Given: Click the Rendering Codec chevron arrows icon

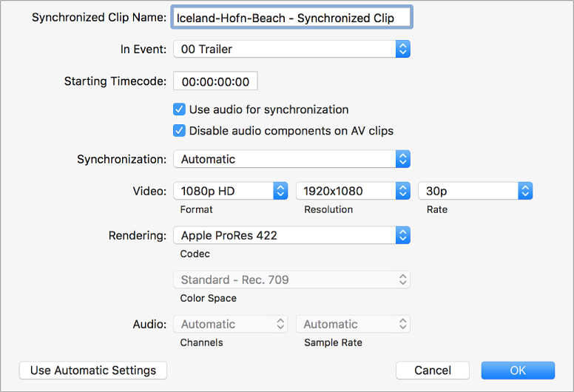Looking at the screenshot, I should coord(402,235).
